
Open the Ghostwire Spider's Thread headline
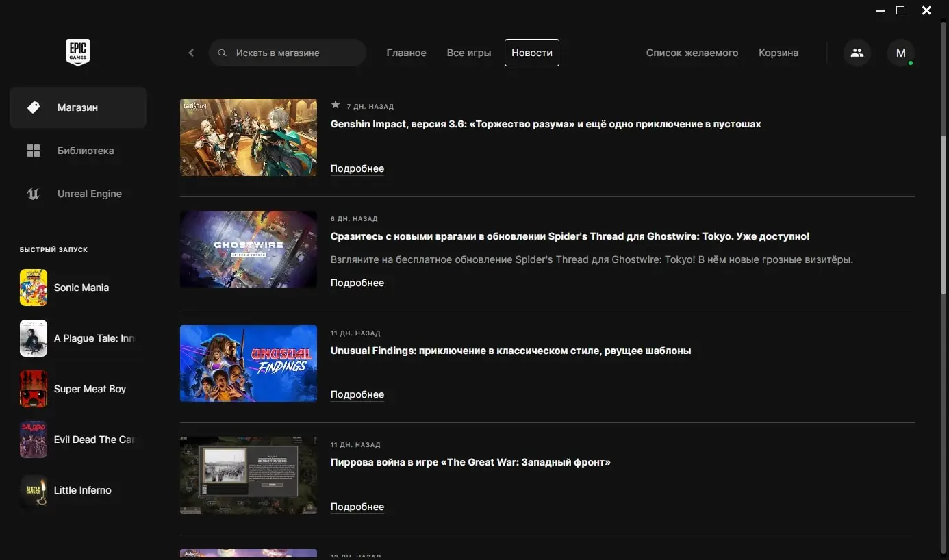570,236
